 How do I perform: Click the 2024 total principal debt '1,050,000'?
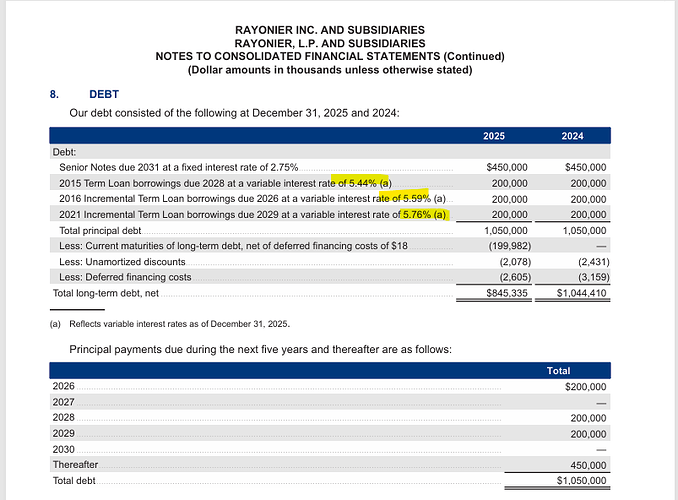(x=585, y=231)
